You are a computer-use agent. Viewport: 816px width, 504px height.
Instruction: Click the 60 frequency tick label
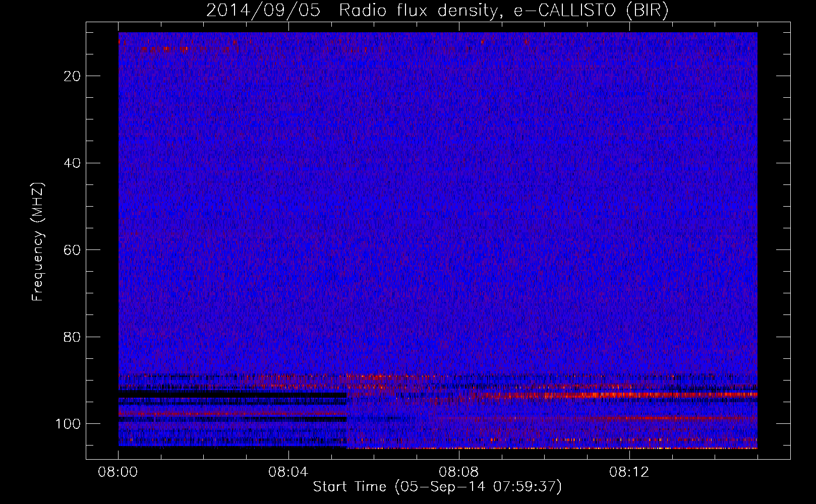click(x=73, y=250)
